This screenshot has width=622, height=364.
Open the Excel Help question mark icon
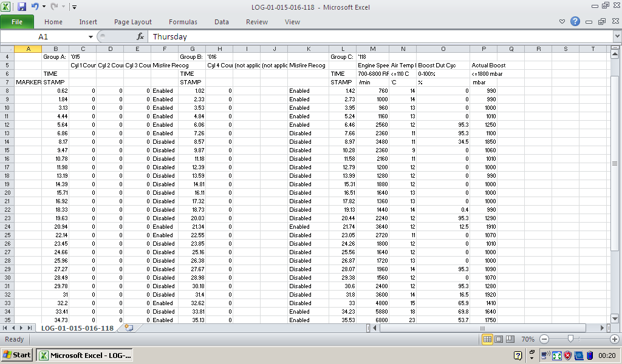[x=575, y=22]
